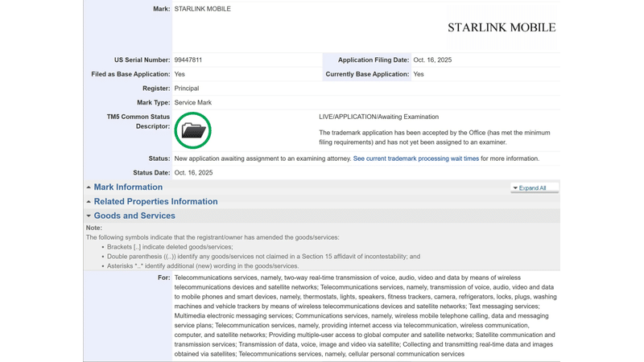Click the Principal register value
Screen dimensions: 644x362
(187, 88)
